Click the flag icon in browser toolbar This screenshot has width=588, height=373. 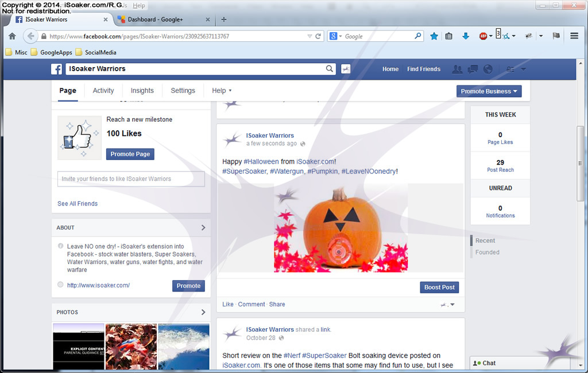556,36
